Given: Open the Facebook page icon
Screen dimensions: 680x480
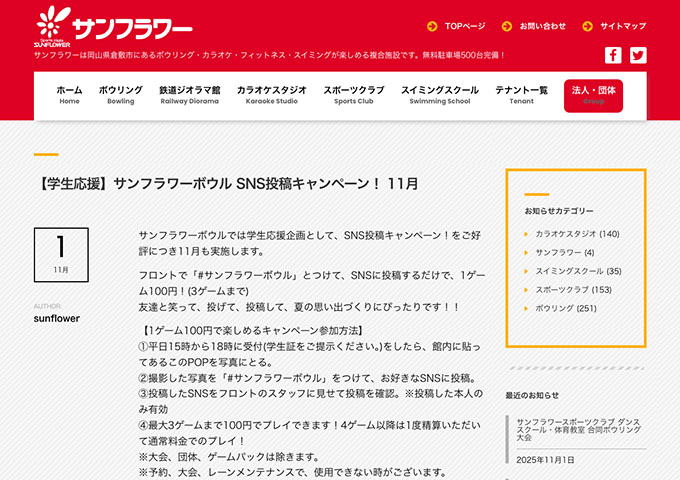Looking at the screenshot, I should coord(613,55).
